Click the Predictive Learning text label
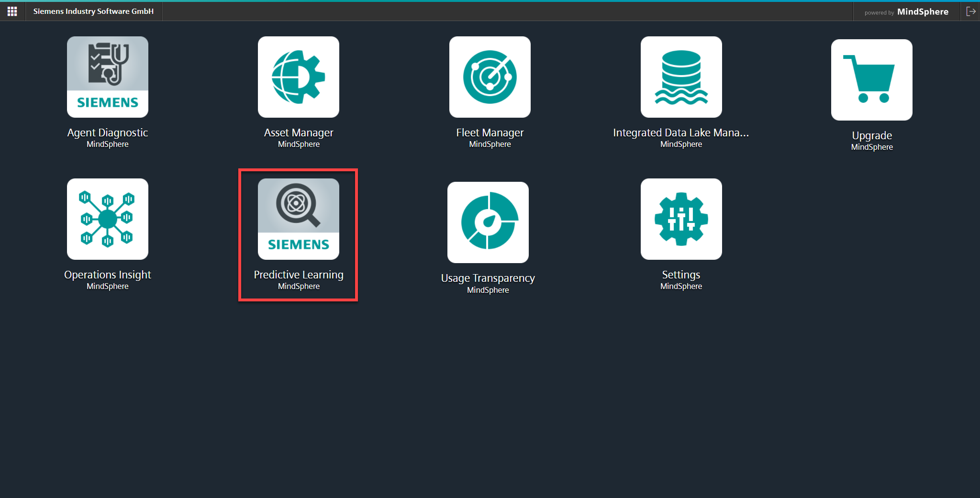This screenshot has width=980, height=498. coord(299,275)
